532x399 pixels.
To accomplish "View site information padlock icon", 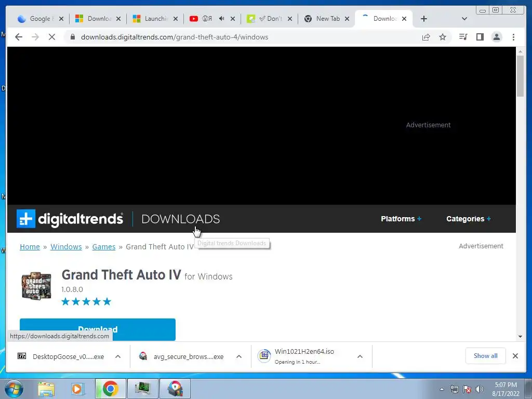I will pyautogui.click(x=72, y=37).
